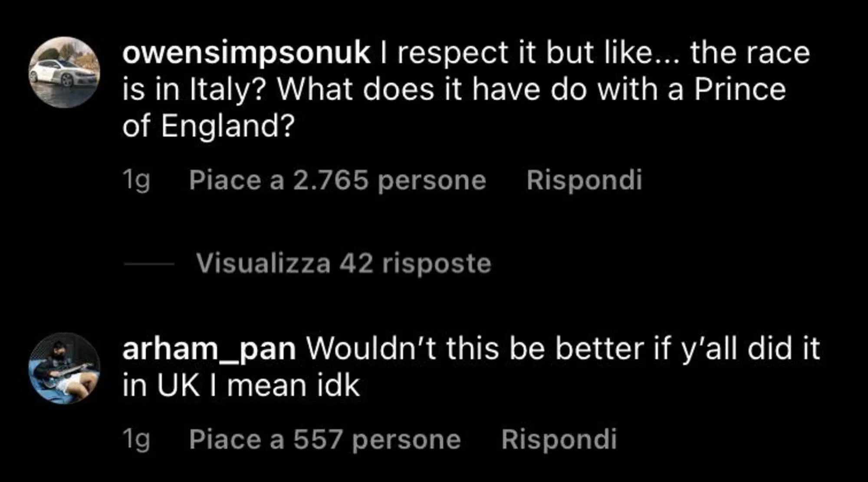The height and width of the screenshot is (482, 868).
Task: Open the owensimpsonuk username profile link
Action: tap(246, 53)
